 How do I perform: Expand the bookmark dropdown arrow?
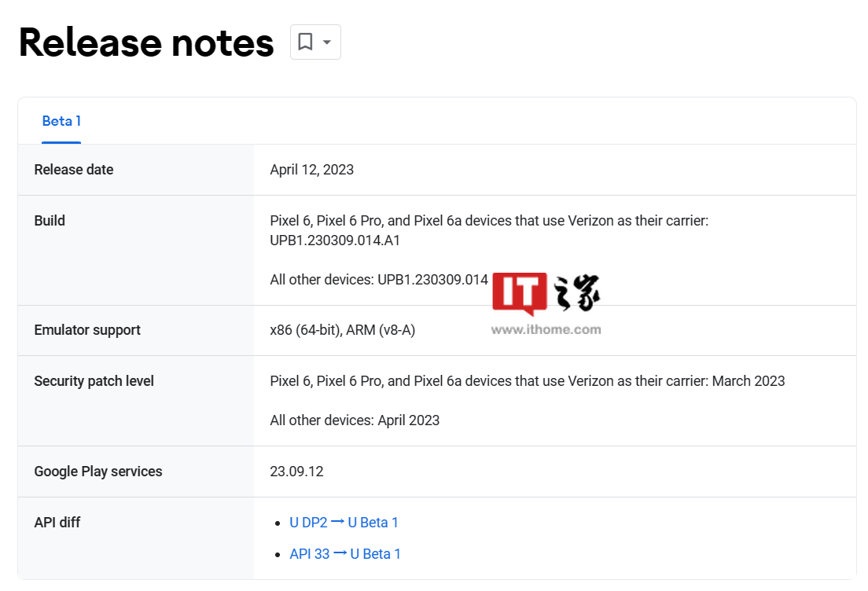point(327,42)
